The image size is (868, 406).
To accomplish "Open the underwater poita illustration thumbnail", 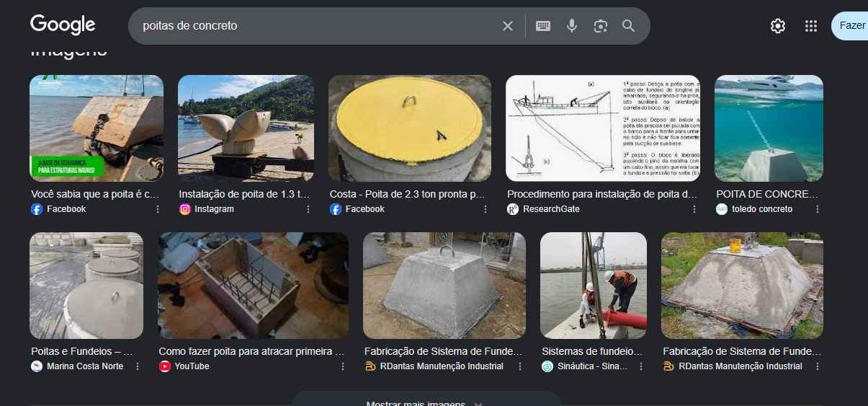I will (769, 128).
